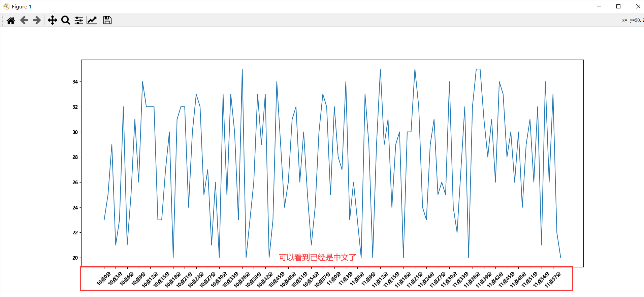Click the Figure 1 window icon
The height and width of the screenshot is (297, 644).
pyautogui.click(x=6, y=6)
